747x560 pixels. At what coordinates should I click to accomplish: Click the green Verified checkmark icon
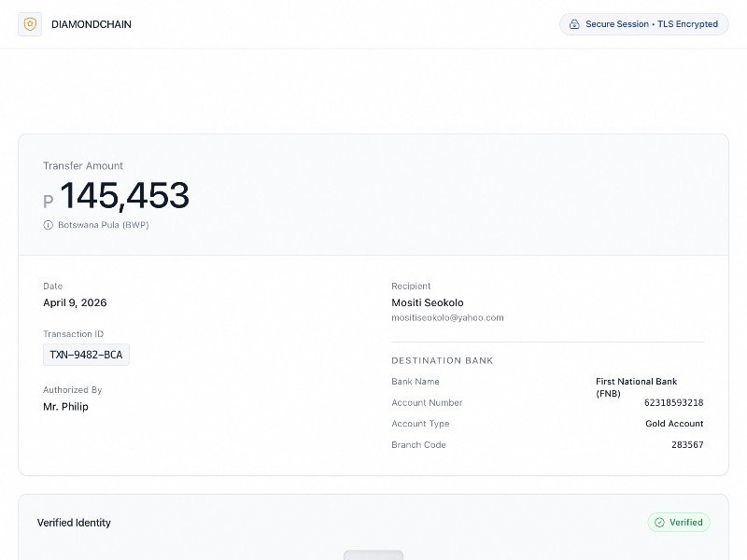(x=659, y=523)
